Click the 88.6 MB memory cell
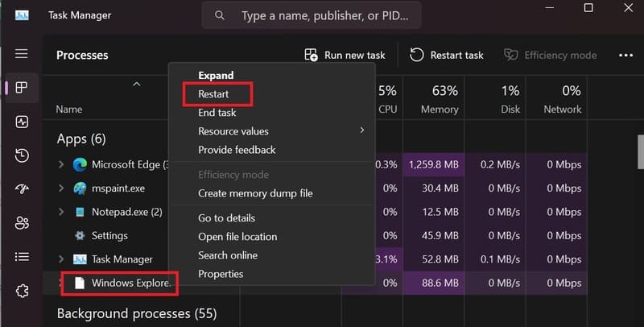 433,283
